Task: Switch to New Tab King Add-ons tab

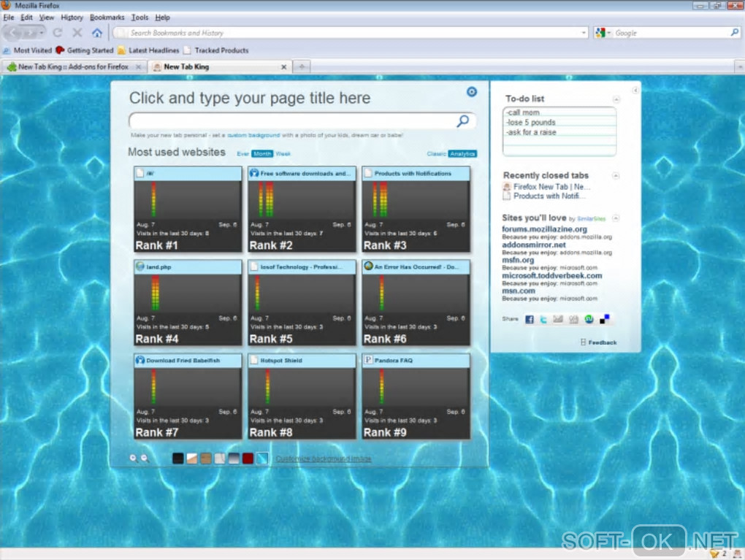Action: tap(74, 67)
